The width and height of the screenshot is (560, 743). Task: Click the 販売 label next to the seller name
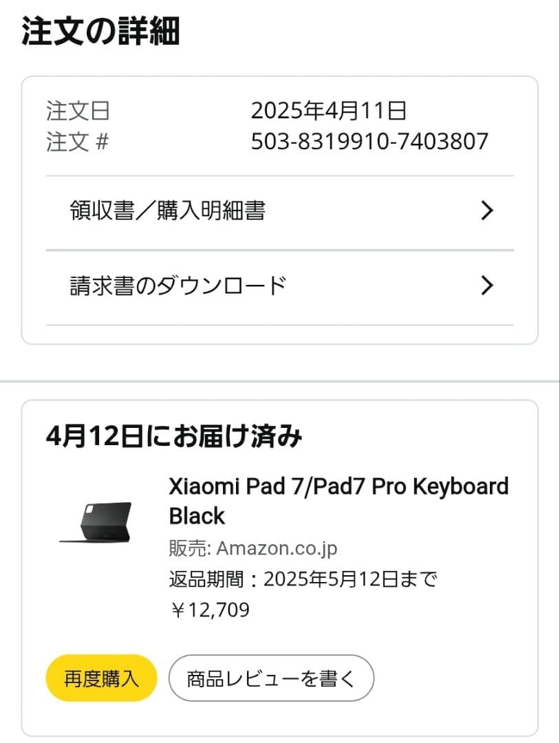pyautogui.click(x=186, y=548)
